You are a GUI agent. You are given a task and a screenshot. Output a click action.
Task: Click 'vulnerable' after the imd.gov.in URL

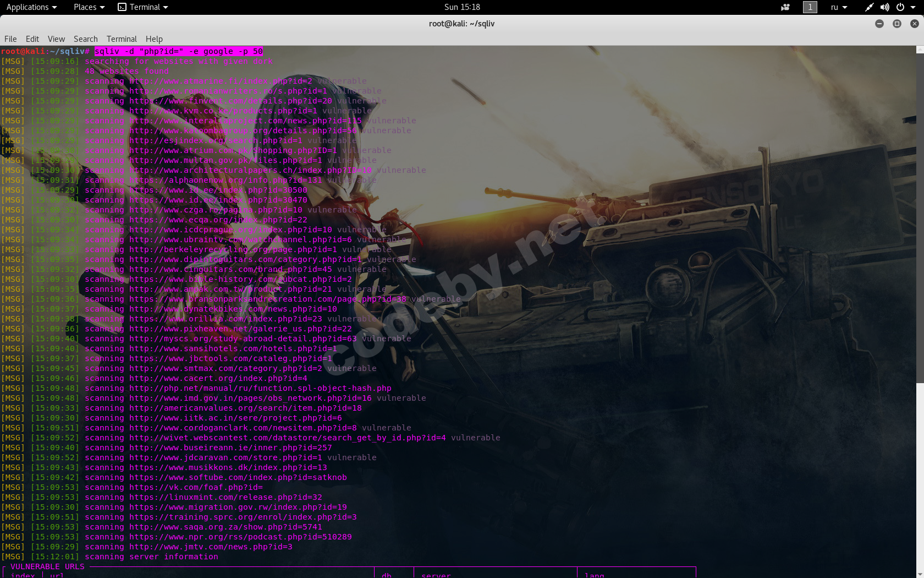402,398
